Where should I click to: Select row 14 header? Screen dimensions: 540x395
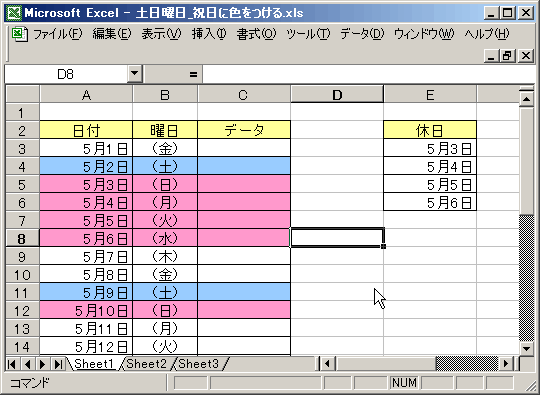(23, 346)
